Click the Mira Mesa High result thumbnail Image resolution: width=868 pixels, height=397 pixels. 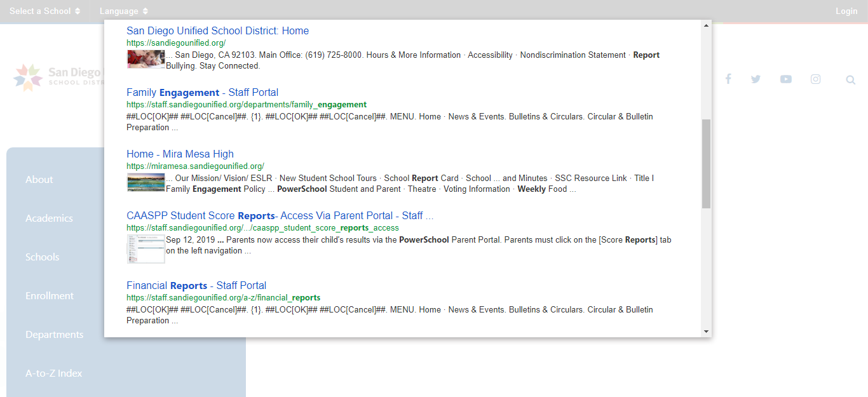tap(146, 182)
